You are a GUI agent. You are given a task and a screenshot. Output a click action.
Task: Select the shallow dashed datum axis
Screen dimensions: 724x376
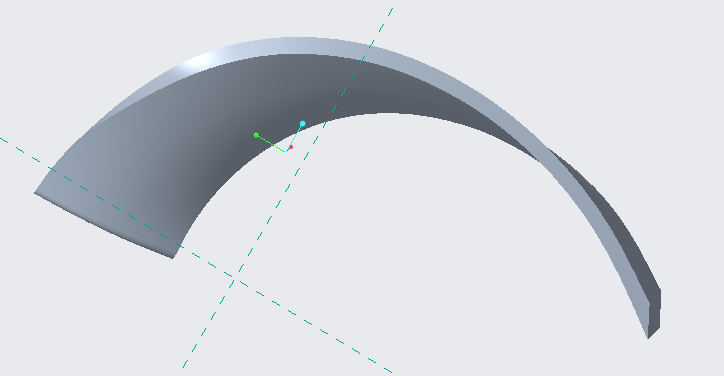coord(196,255)
